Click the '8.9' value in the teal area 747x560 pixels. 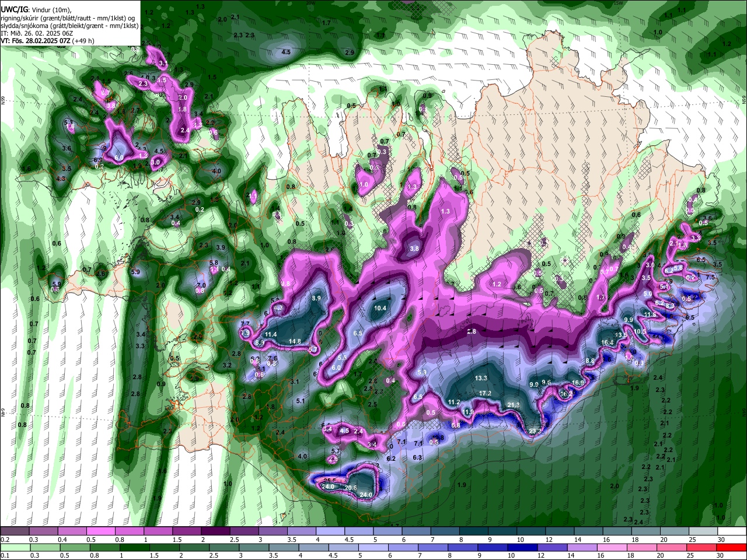[317, 298]
